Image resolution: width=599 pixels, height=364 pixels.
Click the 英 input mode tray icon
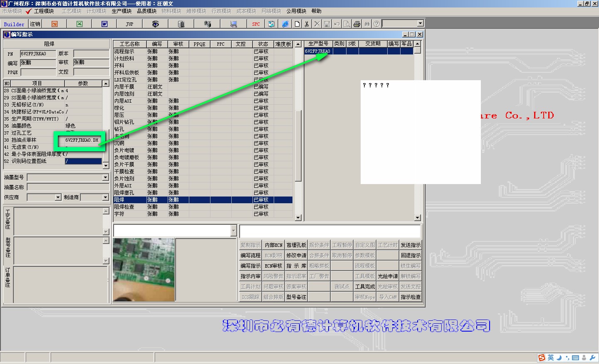click(551, 358)
